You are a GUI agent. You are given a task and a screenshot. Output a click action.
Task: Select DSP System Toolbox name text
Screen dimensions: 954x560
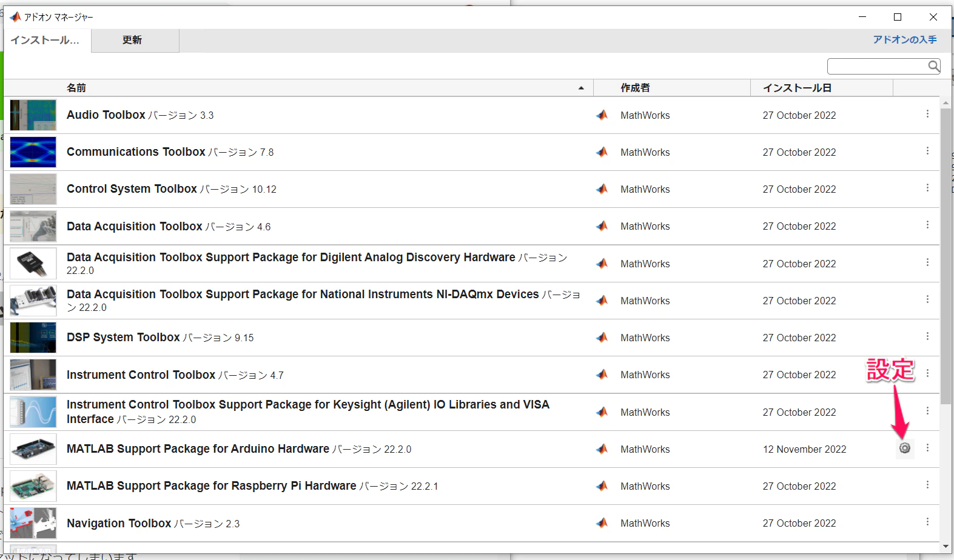pyautogui.click(x=123, y=337)
